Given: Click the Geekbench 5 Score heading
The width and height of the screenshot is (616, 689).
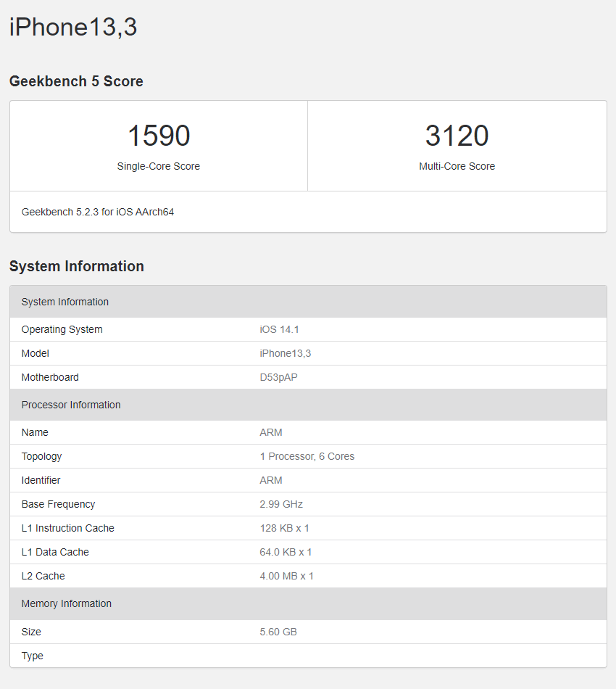Looking at the screenshot, I should (76, 81).
